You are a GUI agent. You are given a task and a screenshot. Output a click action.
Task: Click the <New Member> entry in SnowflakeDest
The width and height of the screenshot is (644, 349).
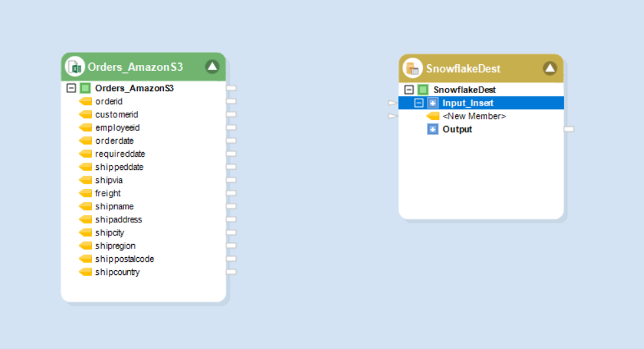[x=473, y=116]
